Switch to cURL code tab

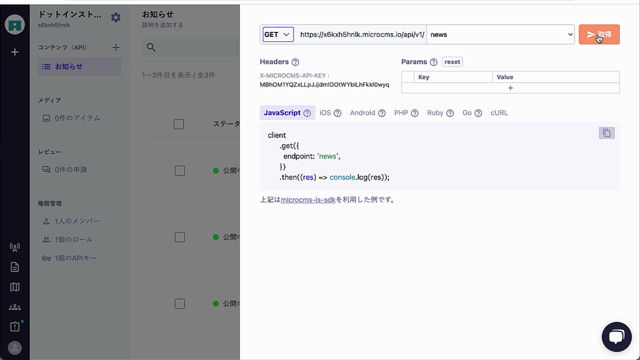[499, 113]
